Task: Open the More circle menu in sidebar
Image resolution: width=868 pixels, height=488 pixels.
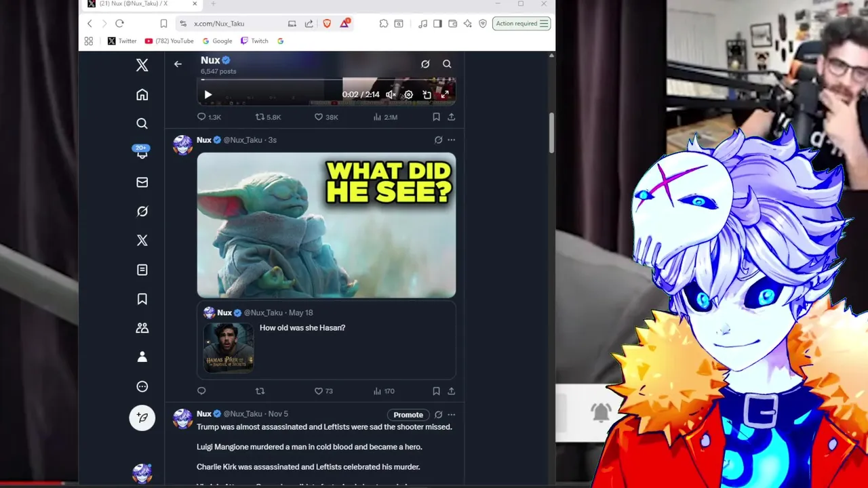Action: coord(142,386)
